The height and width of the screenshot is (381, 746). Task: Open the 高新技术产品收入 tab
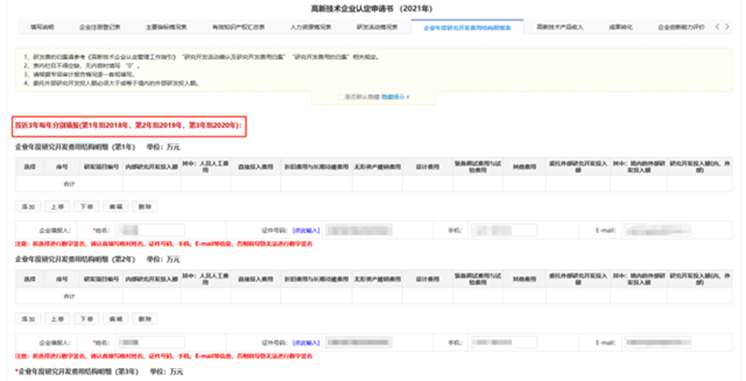coord(560,27)
